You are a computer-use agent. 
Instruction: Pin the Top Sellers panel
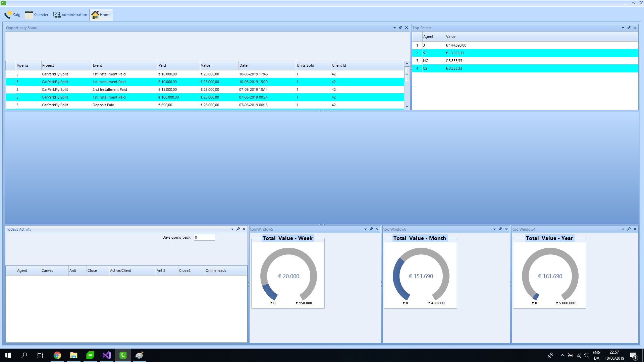629,28
